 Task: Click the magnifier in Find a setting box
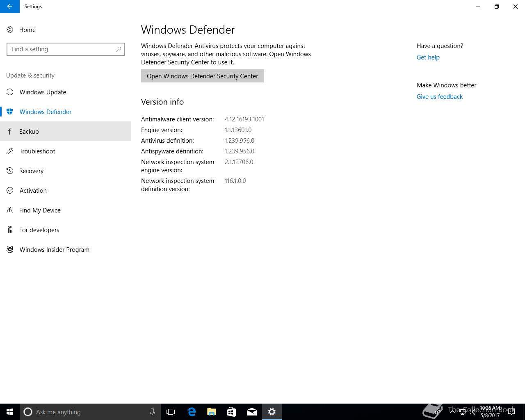click(119, 49)
